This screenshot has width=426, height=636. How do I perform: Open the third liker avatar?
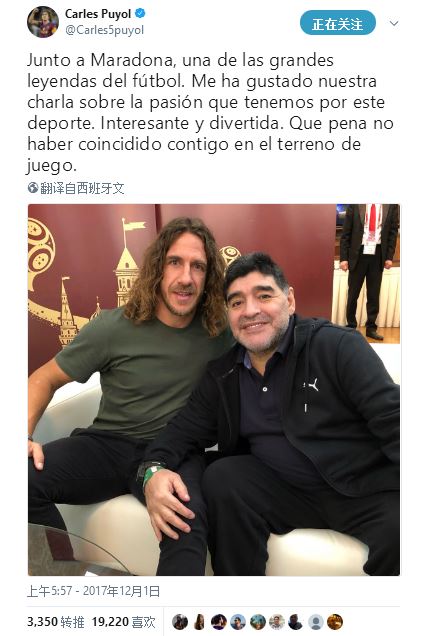pyautogui.click(x=219, y=622)
